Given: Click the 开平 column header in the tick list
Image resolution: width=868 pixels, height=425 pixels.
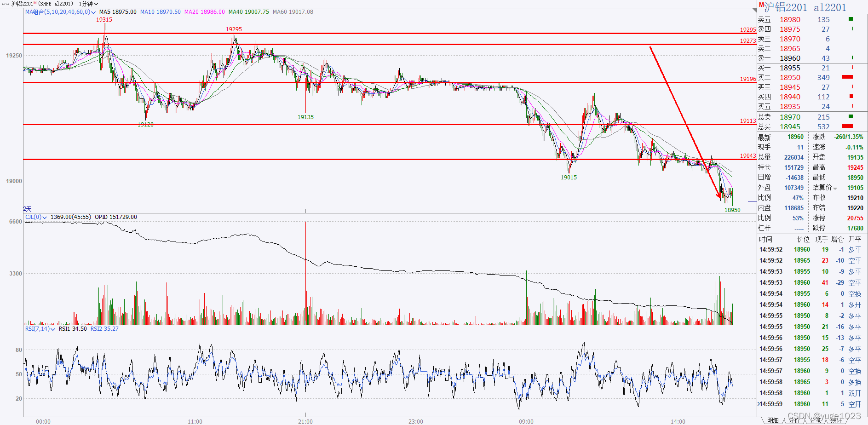Looking at the screenshot, I should click(855, 239).
